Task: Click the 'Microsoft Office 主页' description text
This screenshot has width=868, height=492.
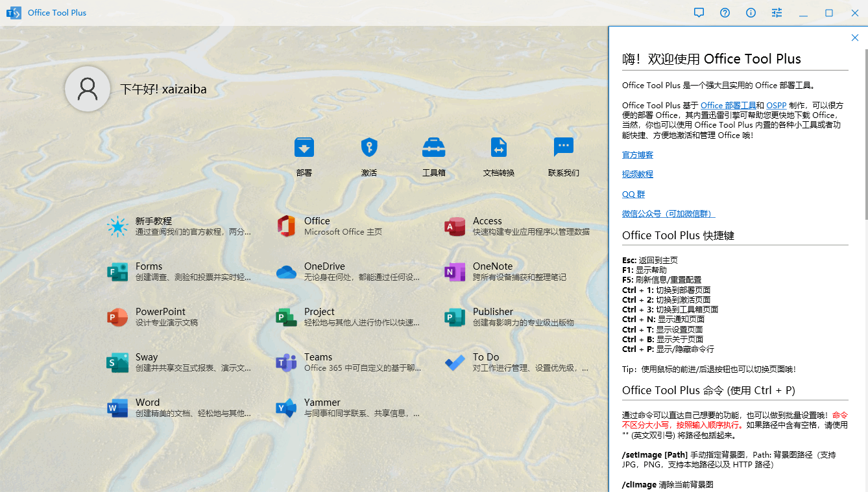Action: (343, 232)
